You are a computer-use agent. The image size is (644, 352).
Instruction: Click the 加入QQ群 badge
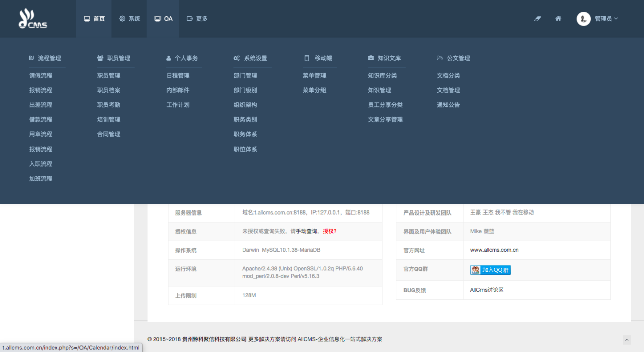[x=491, y=270]
